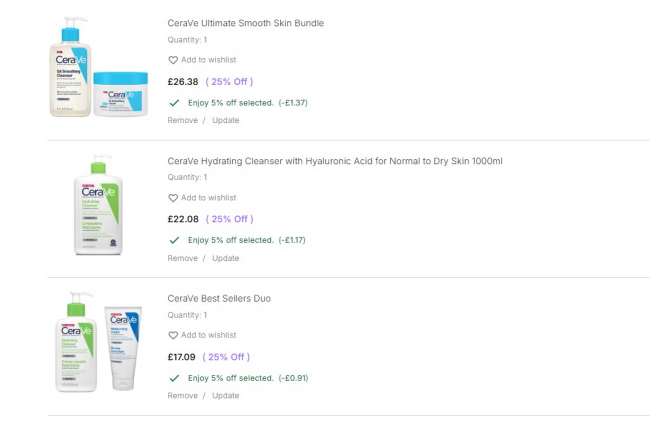Click checkmark beside Best Sellers Duo 5% offer
650x427 pixels.
tap(174, 378)
